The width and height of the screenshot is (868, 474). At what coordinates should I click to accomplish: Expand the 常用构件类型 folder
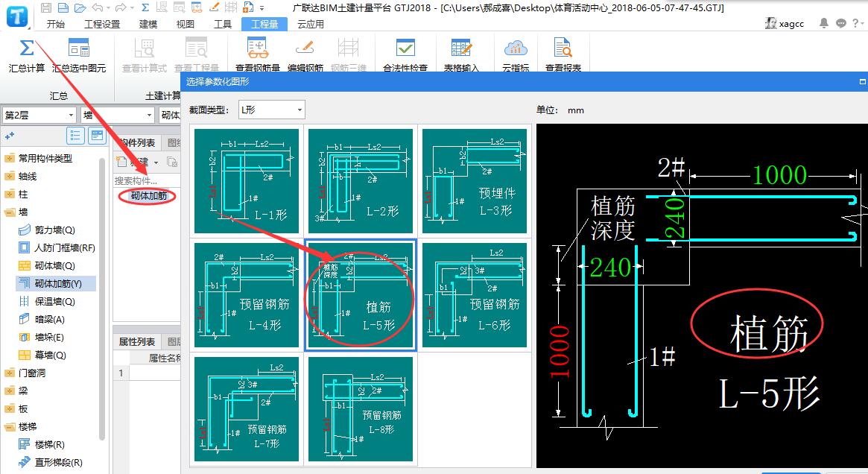tap(10, 158)
